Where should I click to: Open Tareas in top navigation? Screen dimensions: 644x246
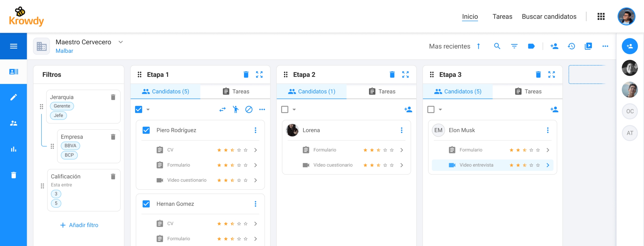coord(502,16)
